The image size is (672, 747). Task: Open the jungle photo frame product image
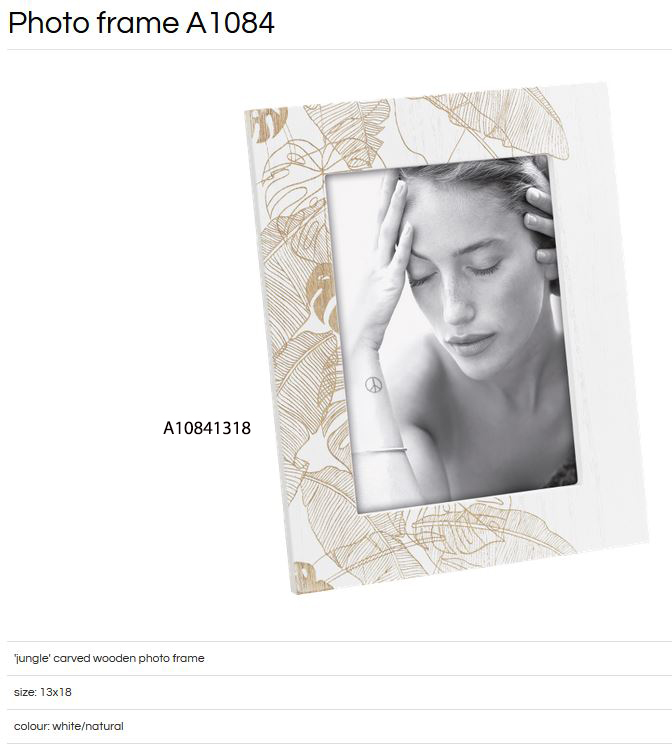446,338
